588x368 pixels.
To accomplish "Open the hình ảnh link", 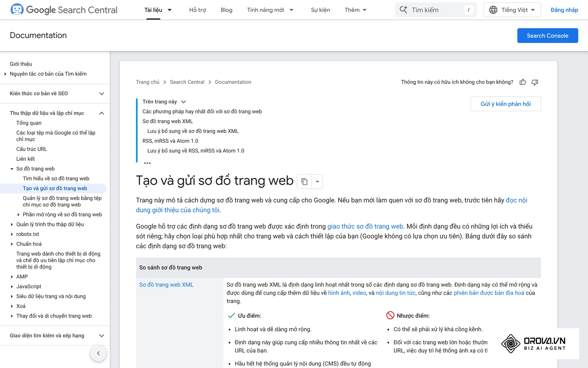I will 339,293.
